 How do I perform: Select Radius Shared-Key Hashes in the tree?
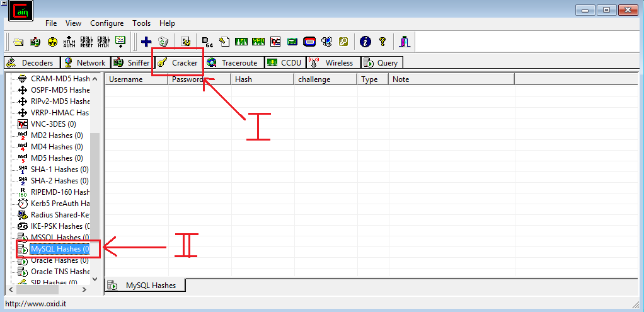pyautogui.click(x=60, y=215)
